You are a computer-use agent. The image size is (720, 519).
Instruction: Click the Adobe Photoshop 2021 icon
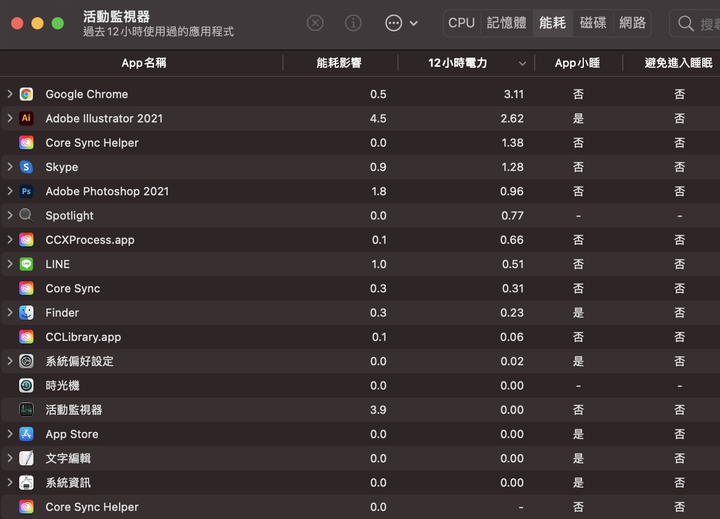pyautogui.click(x=26, y=192)
